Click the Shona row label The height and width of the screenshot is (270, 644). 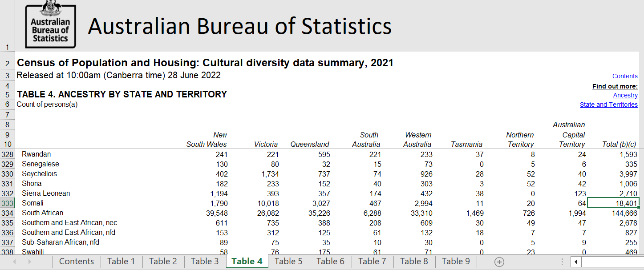(32, 184)
